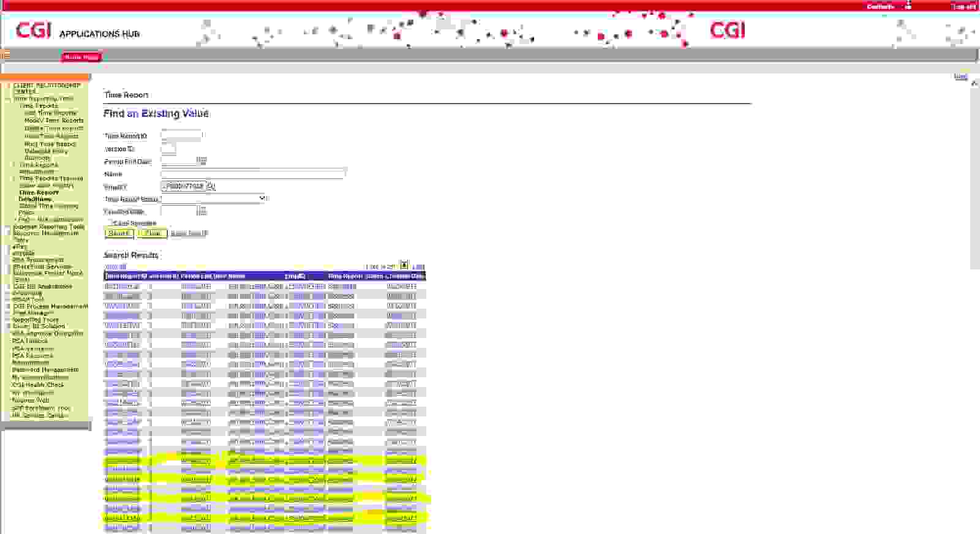Click the Search button

119,233
